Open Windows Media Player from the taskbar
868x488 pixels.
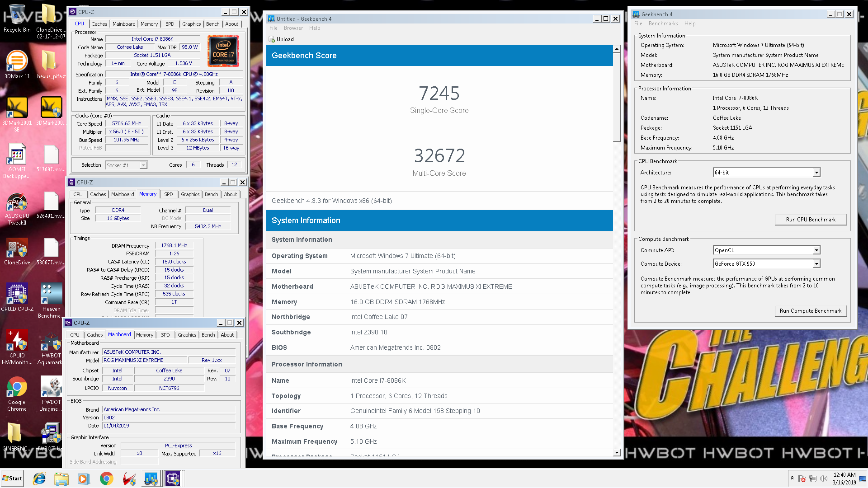pyautogui.click(x=83, y=479)
